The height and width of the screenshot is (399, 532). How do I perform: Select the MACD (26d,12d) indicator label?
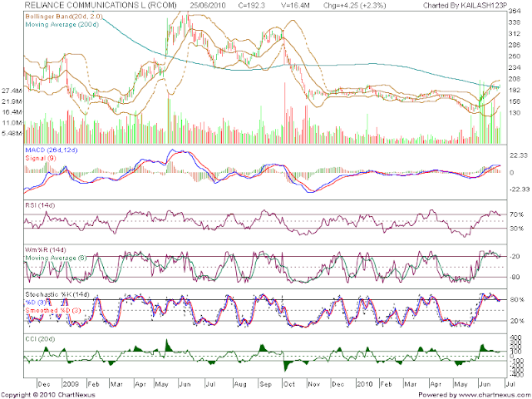click(52, 150)
